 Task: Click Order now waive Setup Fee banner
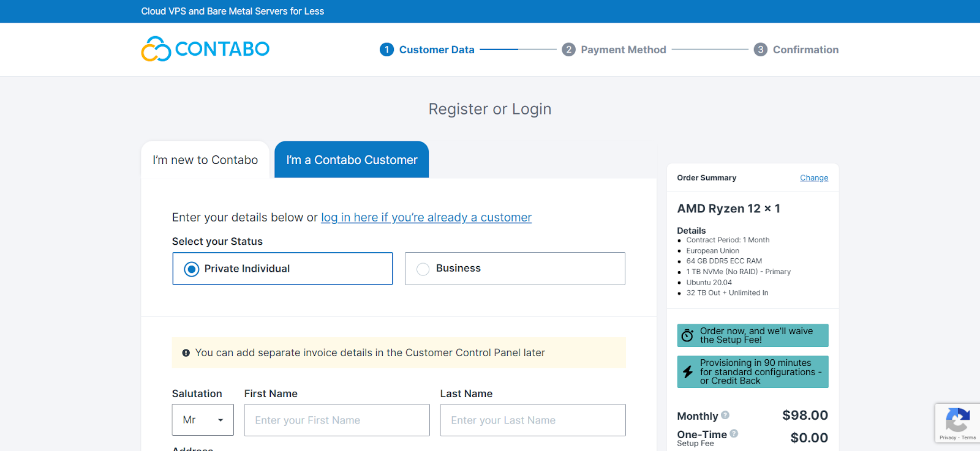pos(753,335)
